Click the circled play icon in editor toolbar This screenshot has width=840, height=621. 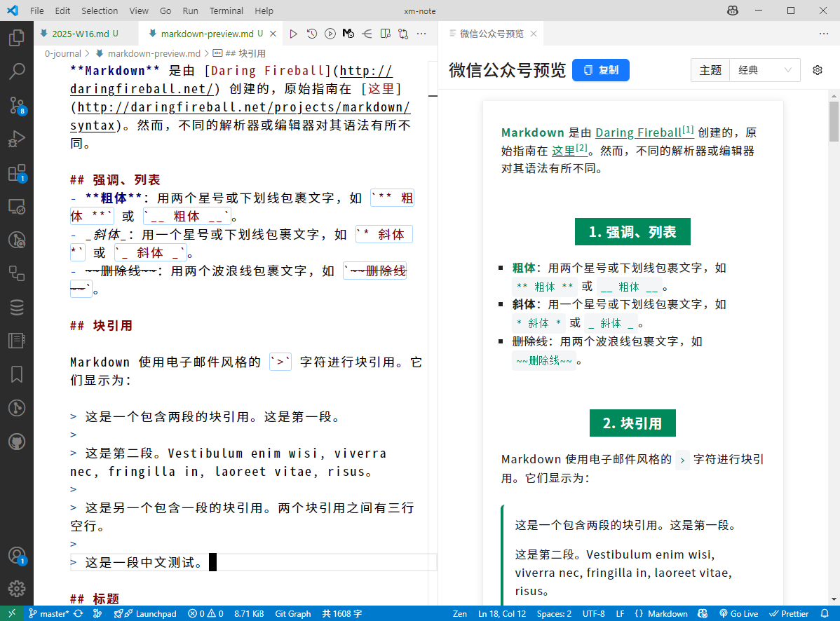(x=330, y=34)
